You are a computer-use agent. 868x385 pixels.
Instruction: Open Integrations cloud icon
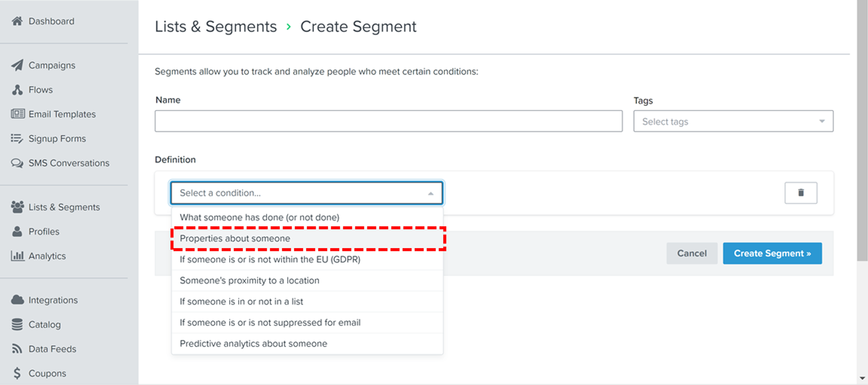(17, 300)
